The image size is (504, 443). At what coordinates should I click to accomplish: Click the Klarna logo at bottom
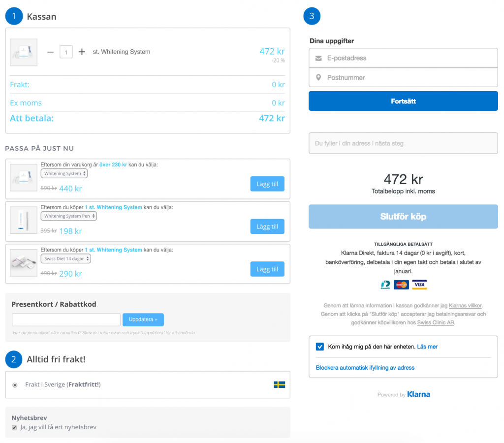[x=418, y=394]
